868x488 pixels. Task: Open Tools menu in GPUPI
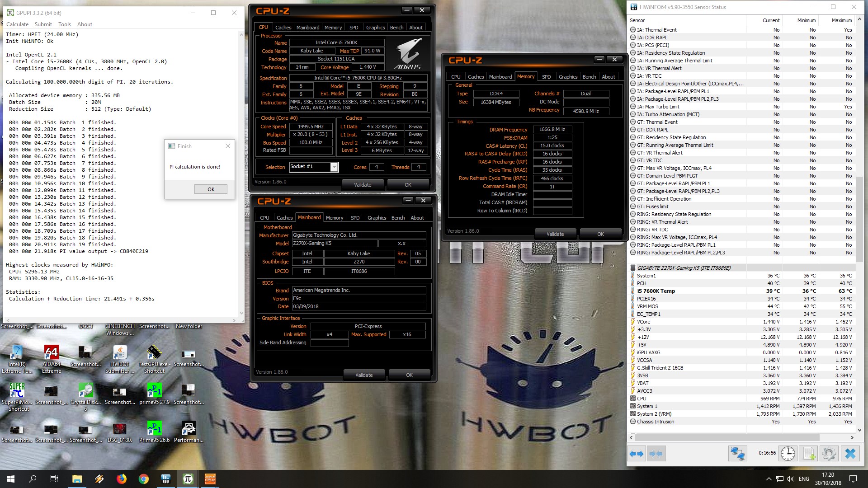click(x=65, y=24)
